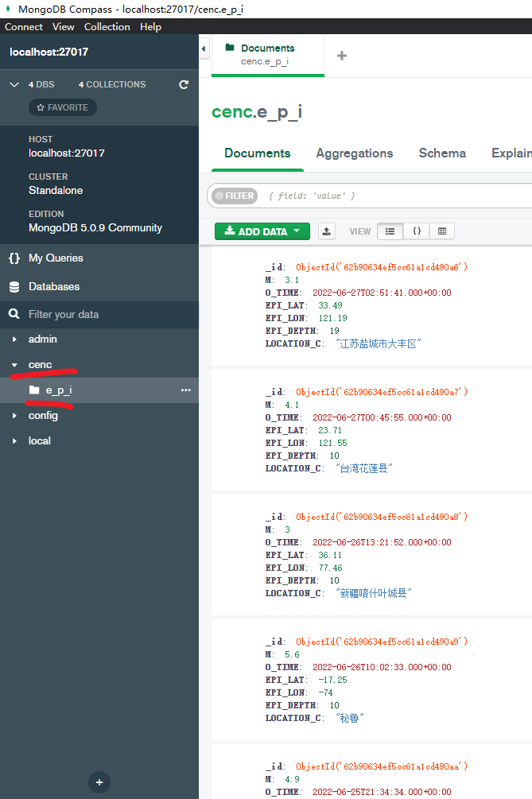Screen dimensions: 532x799
Task: Collapse the cenc database
Action: coord(14,365)
